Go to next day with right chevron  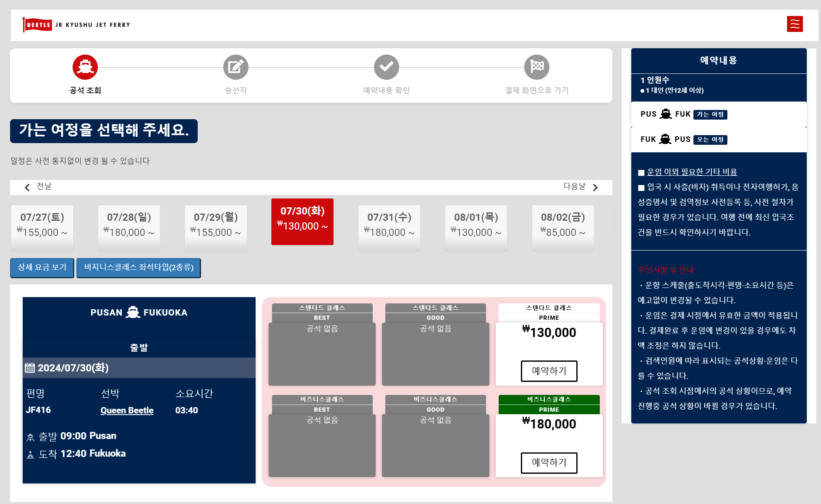coord(595,187)
